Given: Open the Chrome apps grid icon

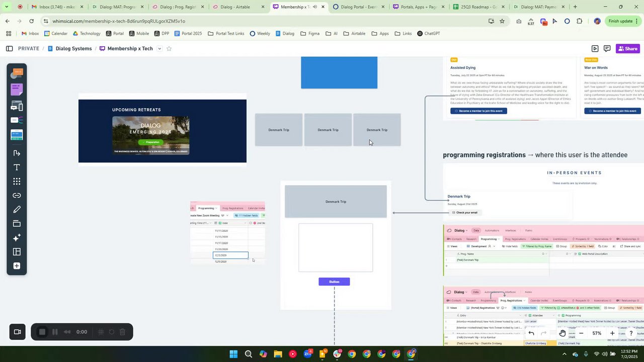Looking at the screenshot, I should point(9,34).
